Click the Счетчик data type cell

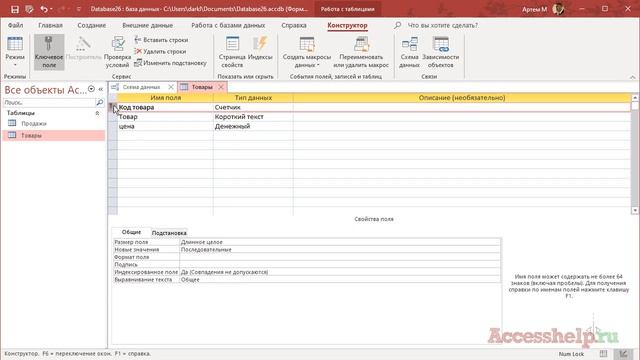point(253,107)
